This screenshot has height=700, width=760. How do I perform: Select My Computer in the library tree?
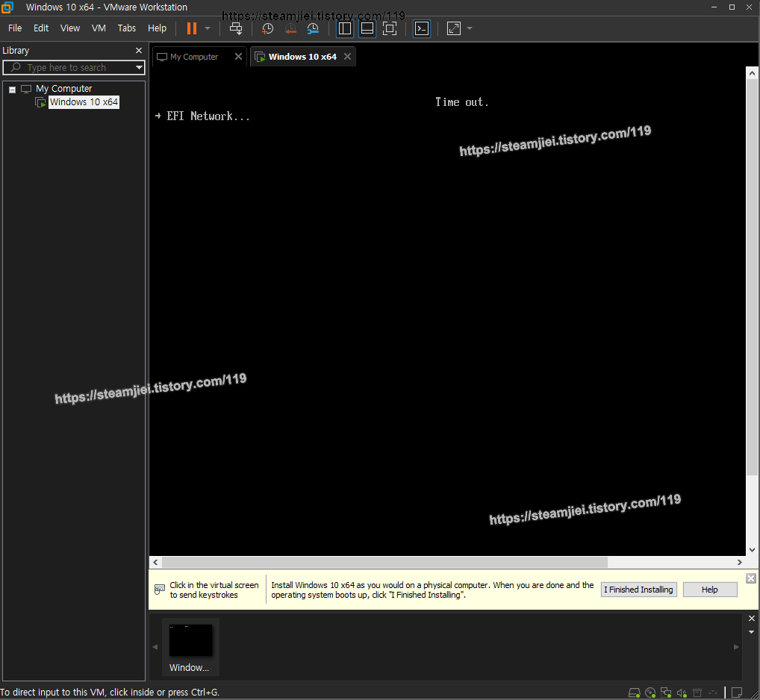(63, 89)
